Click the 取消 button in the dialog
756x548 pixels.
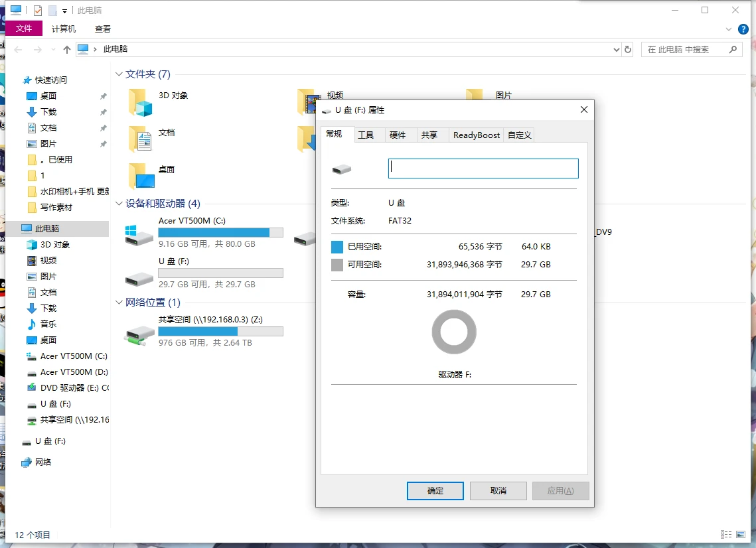[x=498, y=490]
